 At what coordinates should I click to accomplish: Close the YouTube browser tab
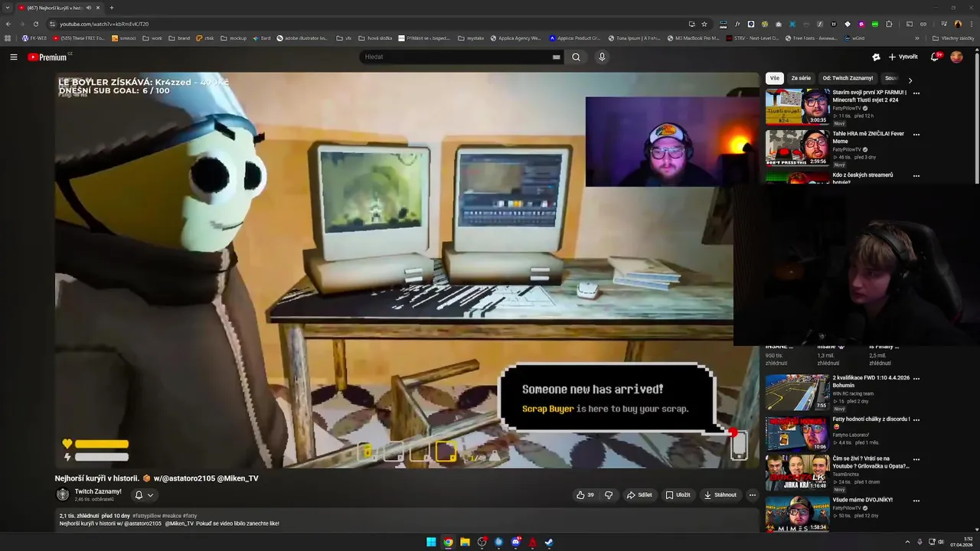click(98, 8)
